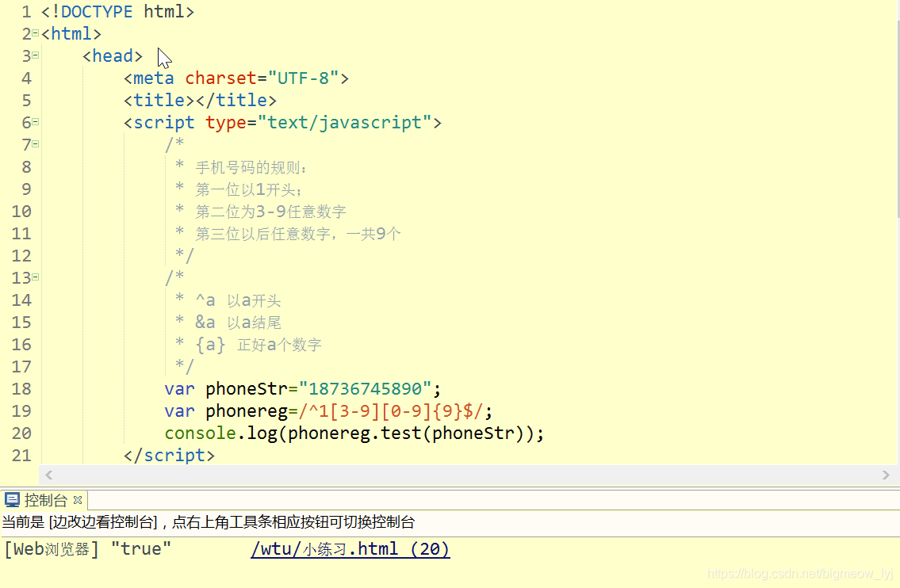The image size is (900, 588).
Task: Click the closing </script> tag on line 21
Action: tap(170, 456)
